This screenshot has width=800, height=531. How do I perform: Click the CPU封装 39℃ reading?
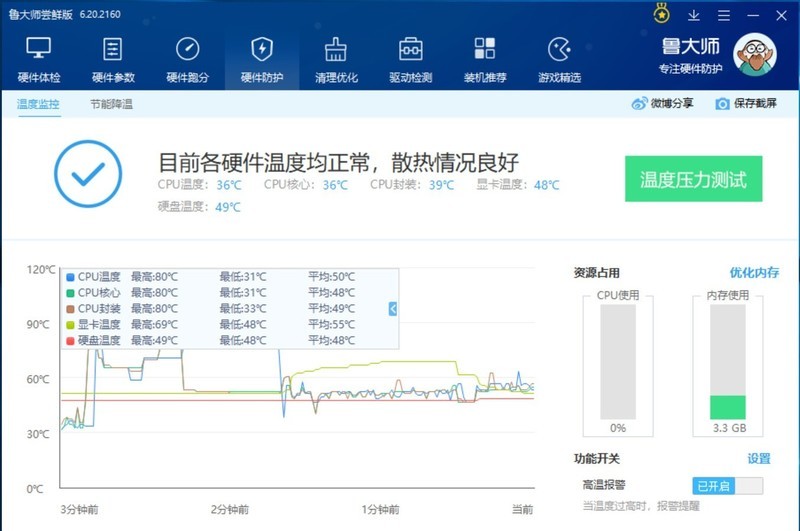(441, 185)
